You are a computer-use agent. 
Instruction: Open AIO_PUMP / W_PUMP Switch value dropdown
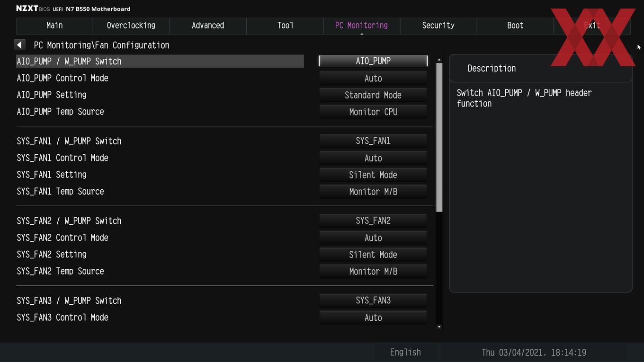coord(373,61)
